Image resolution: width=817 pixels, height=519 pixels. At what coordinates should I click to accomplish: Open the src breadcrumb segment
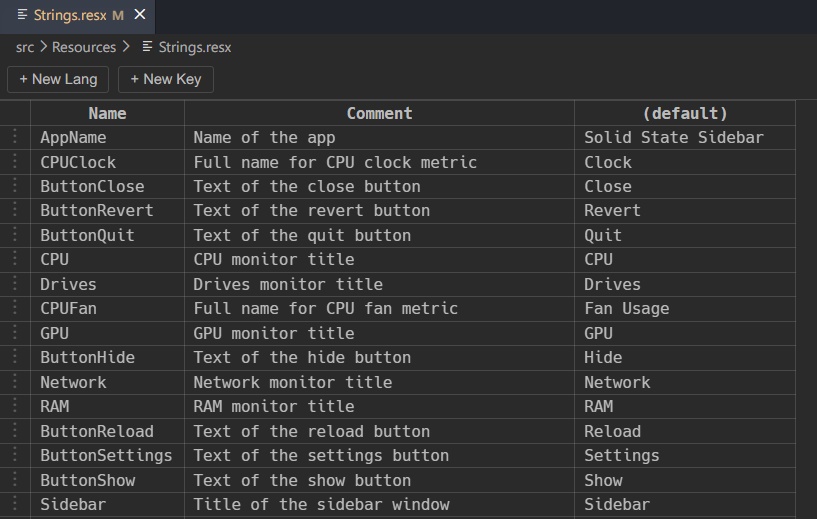(24, 47)
